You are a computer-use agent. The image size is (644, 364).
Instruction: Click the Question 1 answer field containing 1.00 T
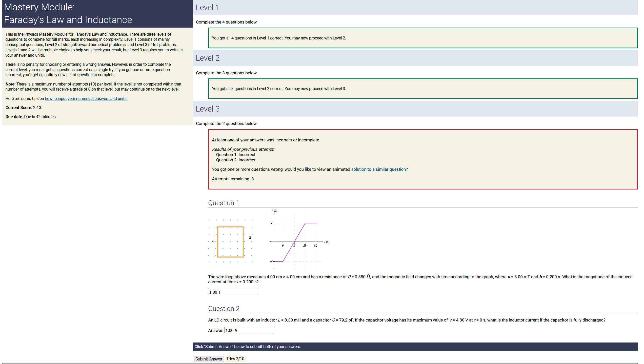point(233,292)
